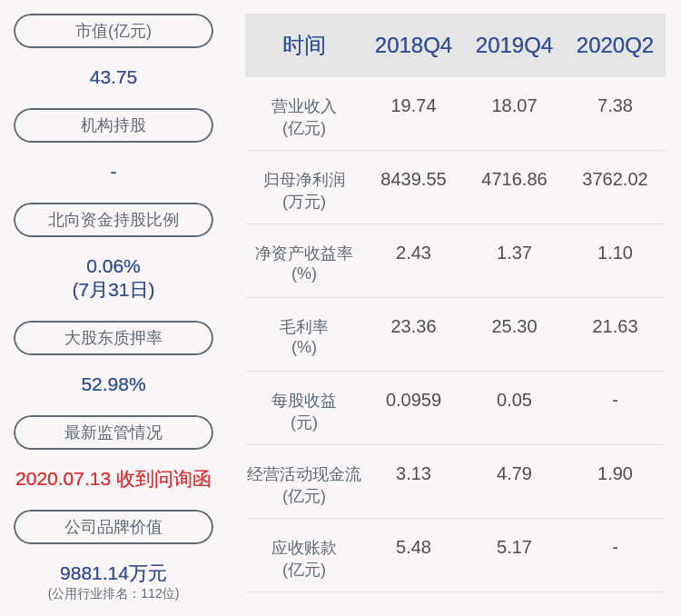The image size is (681, 616).
Task: Select ROE value 1.10
Action: (615, 253)
